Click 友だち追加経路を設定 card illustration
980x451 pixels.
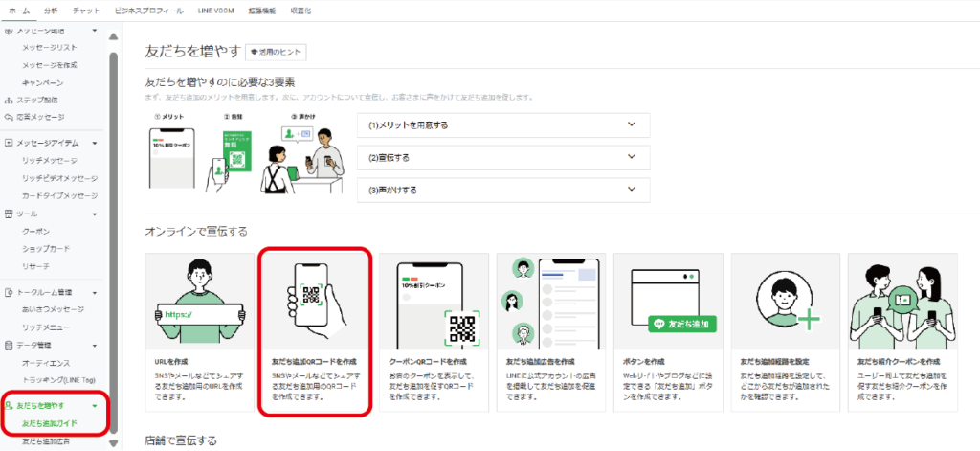[x=786, y=301]
